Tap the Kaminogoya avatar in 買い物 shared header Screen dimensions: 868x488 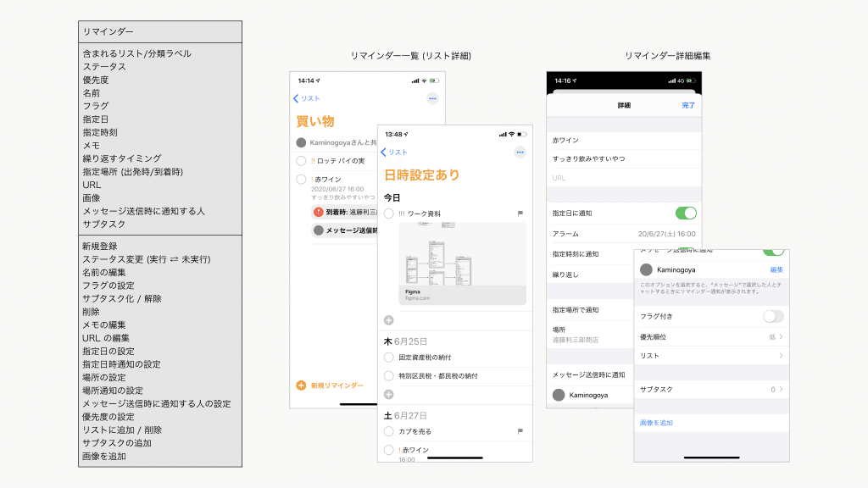coord(301,142)
